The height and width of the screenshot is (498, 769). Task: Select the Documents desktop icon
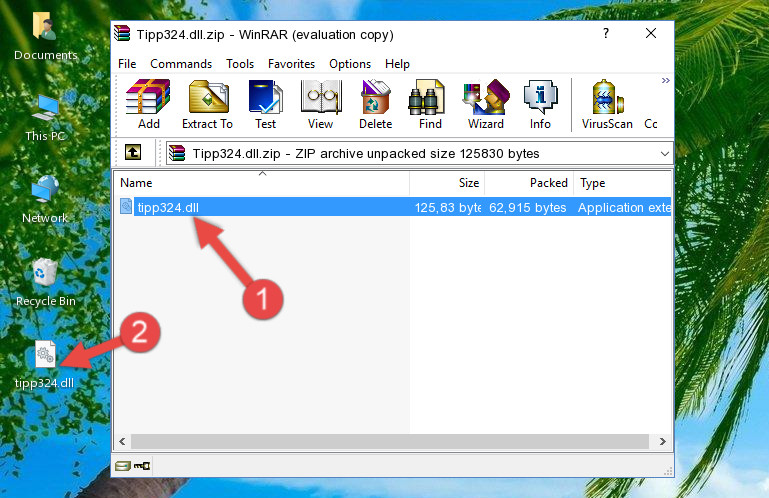coord(45,35)
